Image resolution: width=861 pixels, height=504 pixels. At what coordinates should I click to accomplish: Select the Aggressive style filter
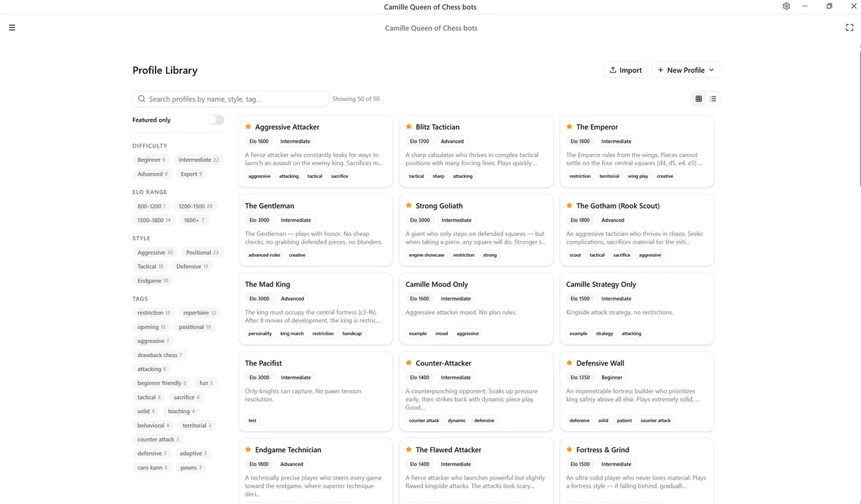pyautogui.click(x=155, y=253)
